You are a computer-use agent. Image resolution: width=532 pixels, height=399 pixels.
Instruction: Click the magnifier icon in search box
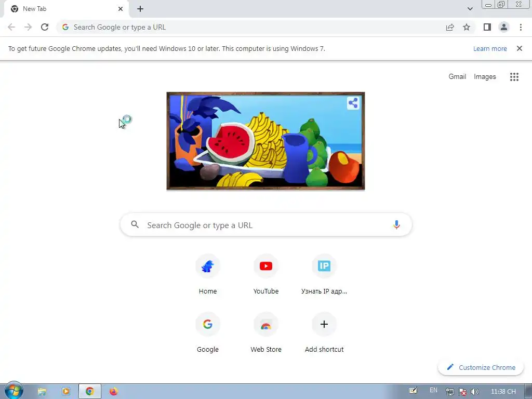[x=135, y=224]
